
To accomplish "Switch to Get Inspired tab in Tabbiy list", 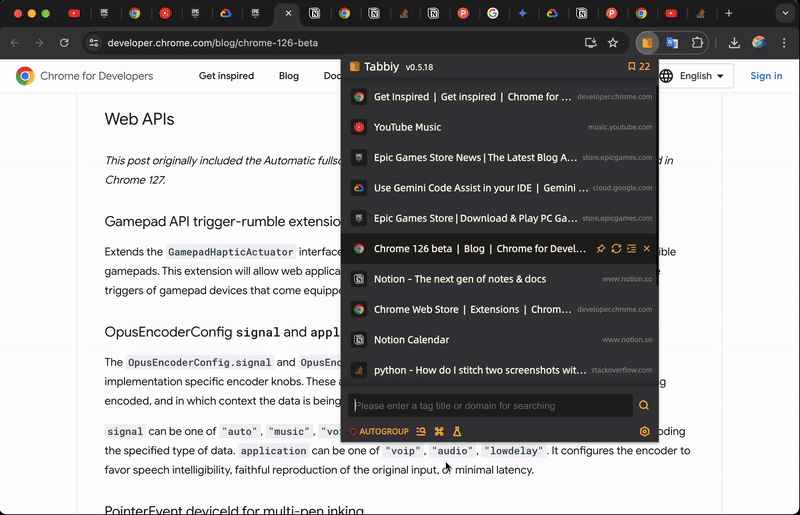I will coord(500,96).
